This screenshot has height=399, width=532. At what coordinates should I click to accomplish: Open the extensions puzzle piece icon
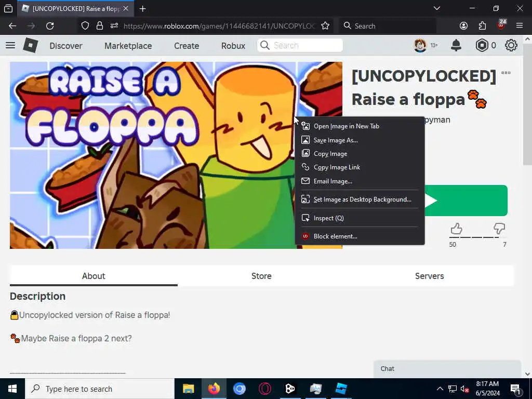[x=482, y=26]
